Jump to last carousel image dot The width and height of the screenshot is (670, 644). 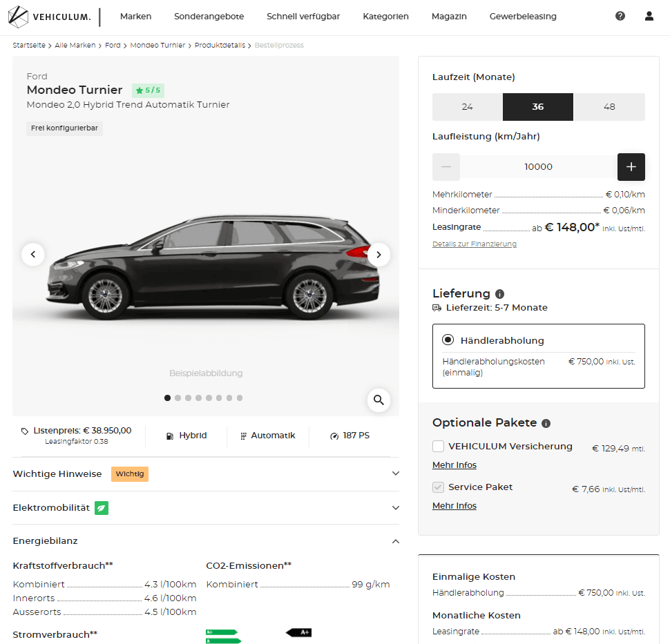pyautogui.click(x=240, y=398)
